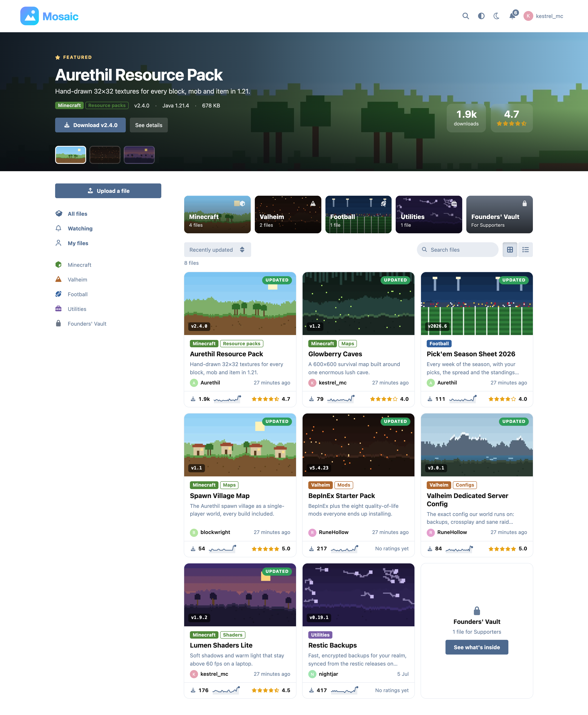The width and height of the screenshot is (588, 715).
Task: Click the Football sidebar icon
Action: point(58,294)
